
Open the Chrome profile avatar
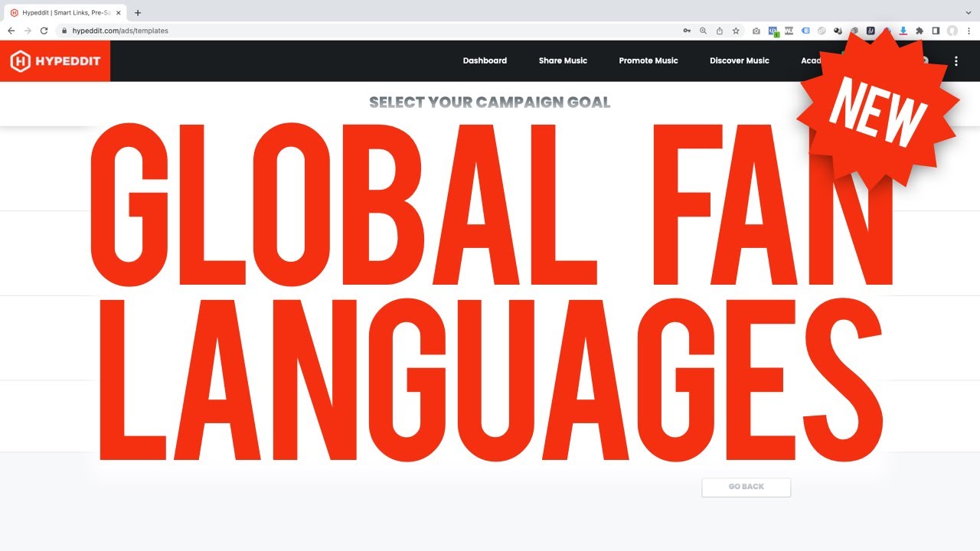952,31
